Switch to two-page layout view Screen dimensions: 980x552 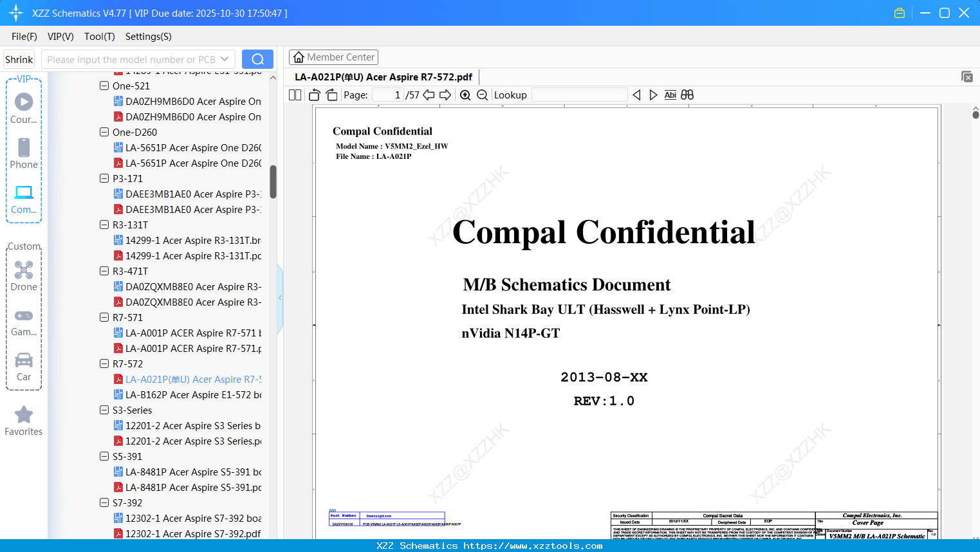[295, 95]
